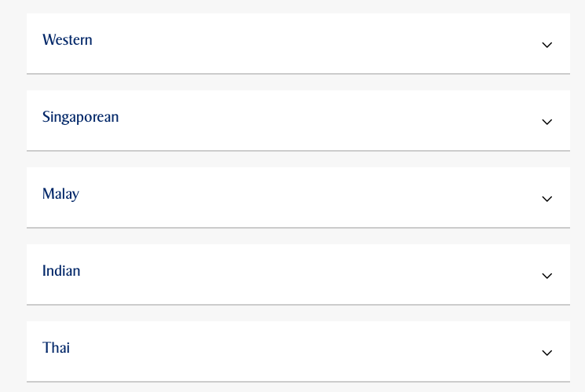This screenshot has width=585, height=392.
Task: Open the Western cuisine panel header
Action: 298,44
